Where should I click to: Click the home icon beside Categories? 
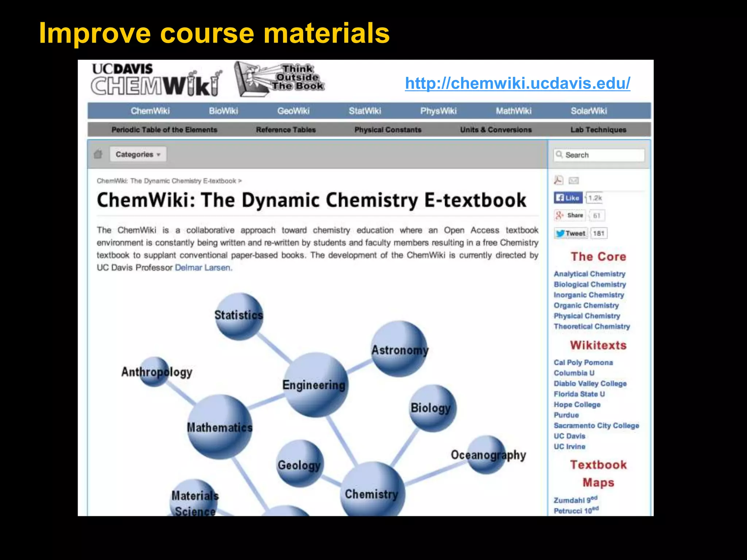[98, 154]
